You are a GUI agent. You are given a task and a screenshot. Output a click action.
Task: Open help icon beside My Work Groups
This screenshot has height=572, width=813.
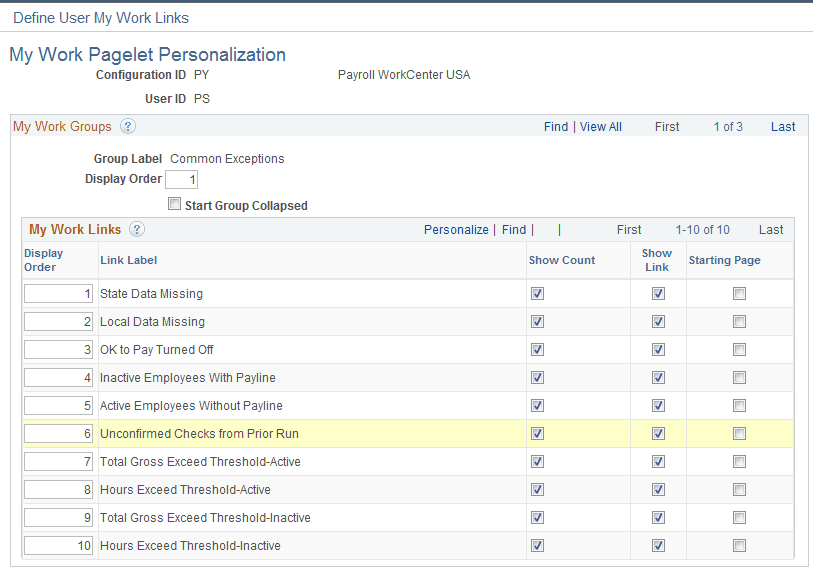128,126
